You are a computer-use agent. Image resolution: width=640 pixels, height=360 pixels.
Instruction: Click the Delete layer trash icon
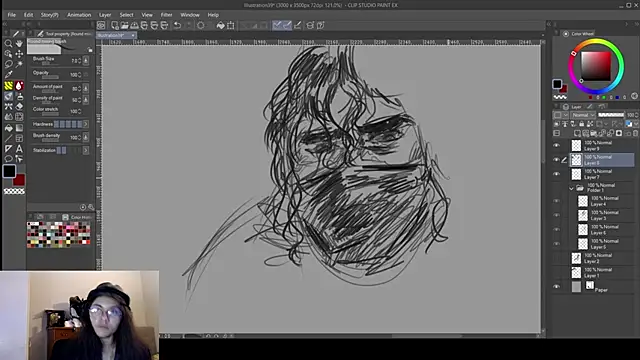(x=635, y=133)
